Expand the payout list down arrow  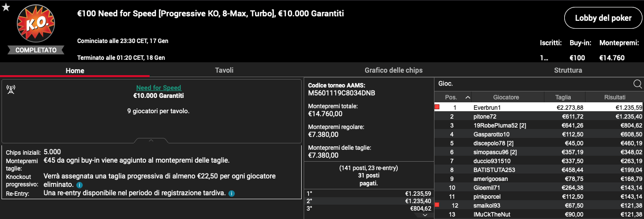pos(425,215)
